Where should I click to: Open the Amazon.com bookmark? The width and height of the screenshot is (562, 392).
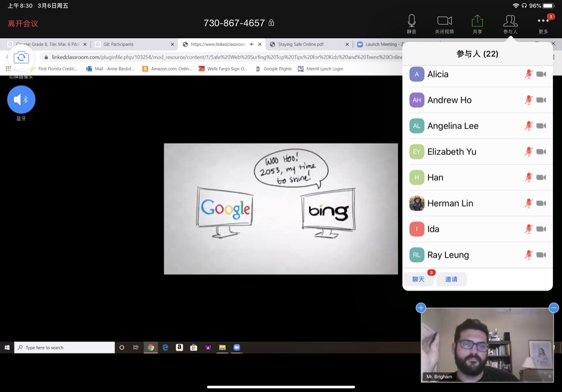[167, 69]
